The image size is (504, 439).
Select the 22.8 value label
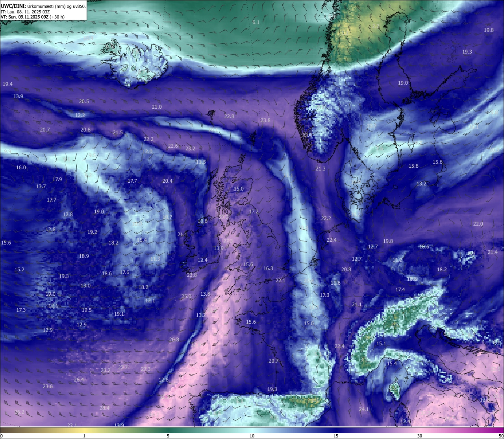(x=229, y=117)
